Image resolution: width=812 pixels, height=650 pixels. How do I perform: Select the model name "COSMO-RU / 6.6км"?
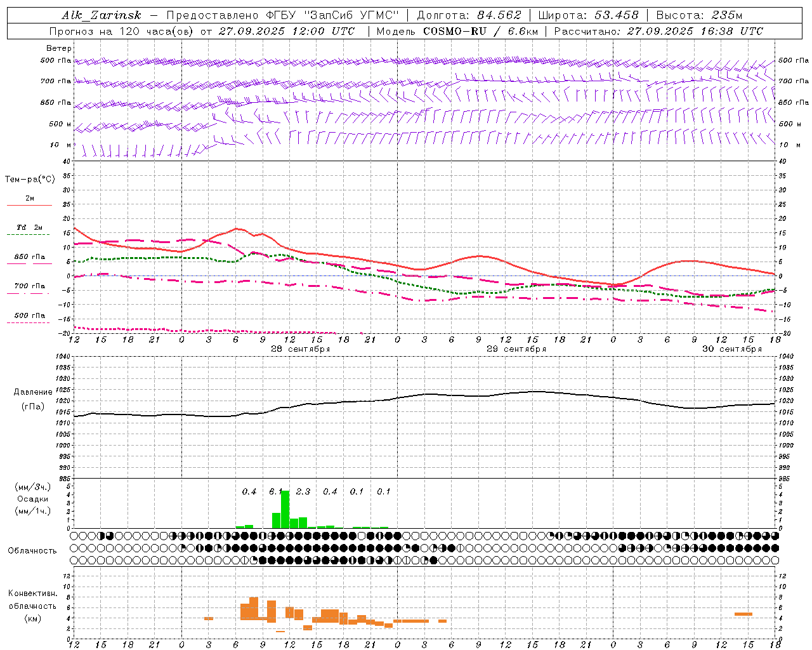point(480,31)
